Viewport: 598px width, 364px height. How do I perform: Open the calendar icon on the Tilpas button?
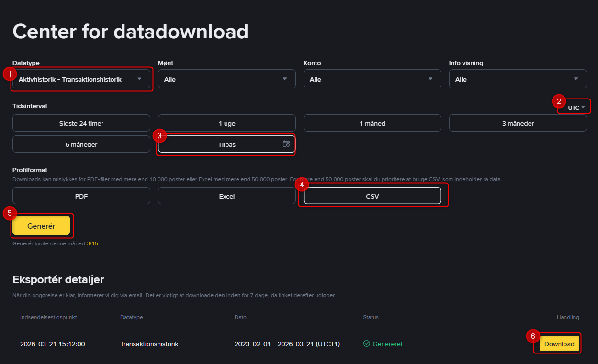tap(287, 143)
